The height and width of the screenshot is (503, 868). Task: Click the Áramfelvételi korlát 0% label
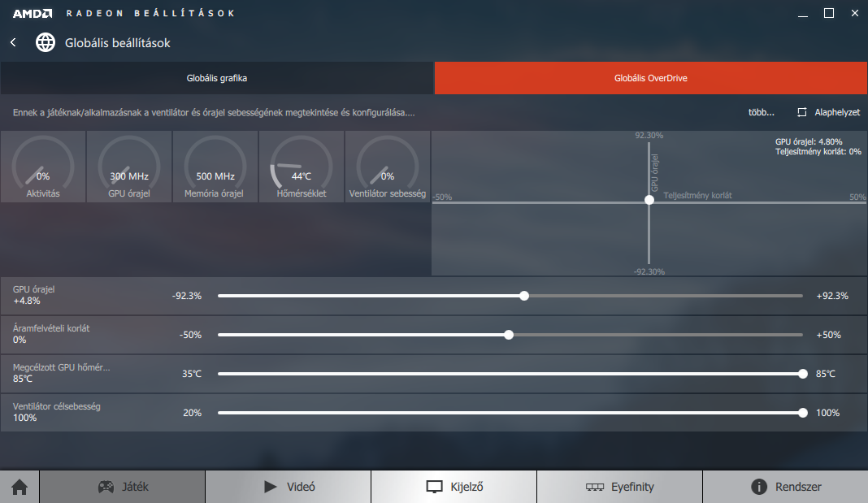(x=51, y=334)
